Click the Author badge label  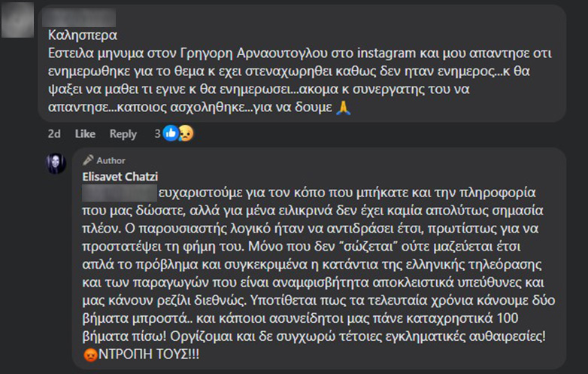pyautogui.click(x=111, y=160)
